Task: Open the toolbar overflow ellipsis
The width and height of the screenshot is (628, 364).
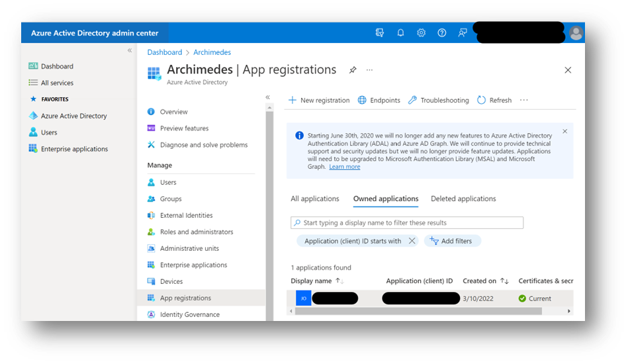Action: pyautogui.click(x=524, y=100)
